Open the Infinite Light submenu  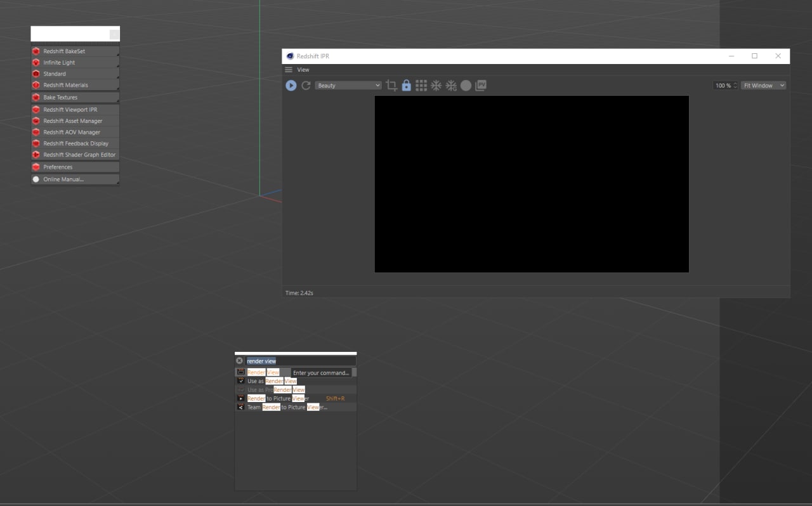point(75,63)
